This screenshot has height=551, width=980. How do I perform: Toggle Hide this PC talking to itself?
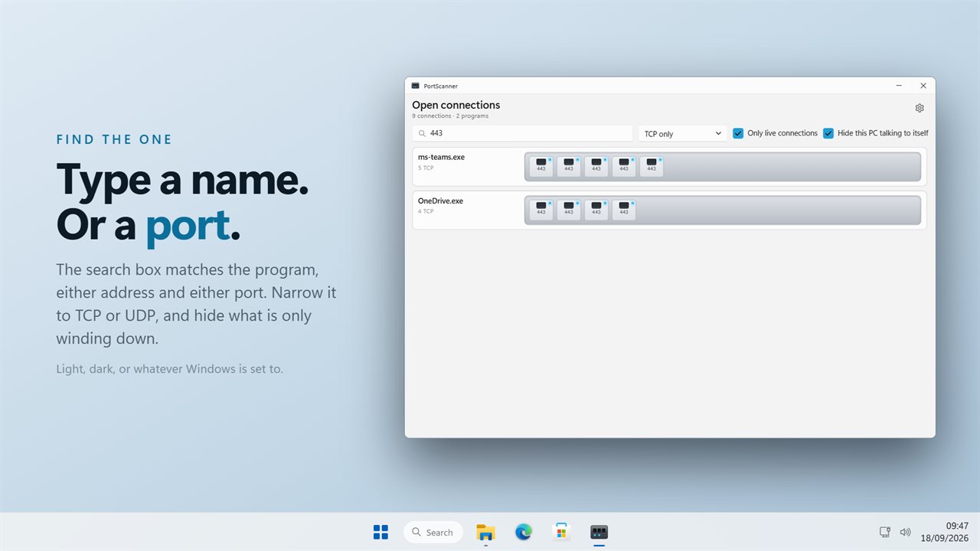[x=828, y=133]
